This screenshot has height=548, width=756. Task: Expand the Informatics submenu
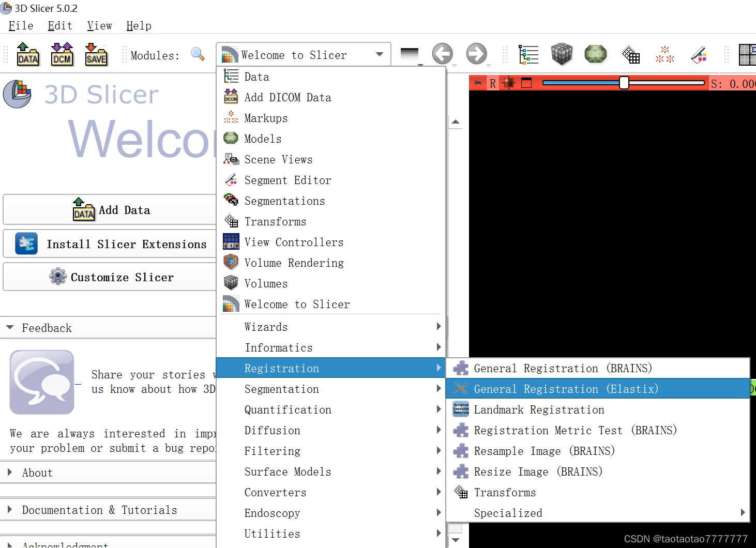click(331, 347)
